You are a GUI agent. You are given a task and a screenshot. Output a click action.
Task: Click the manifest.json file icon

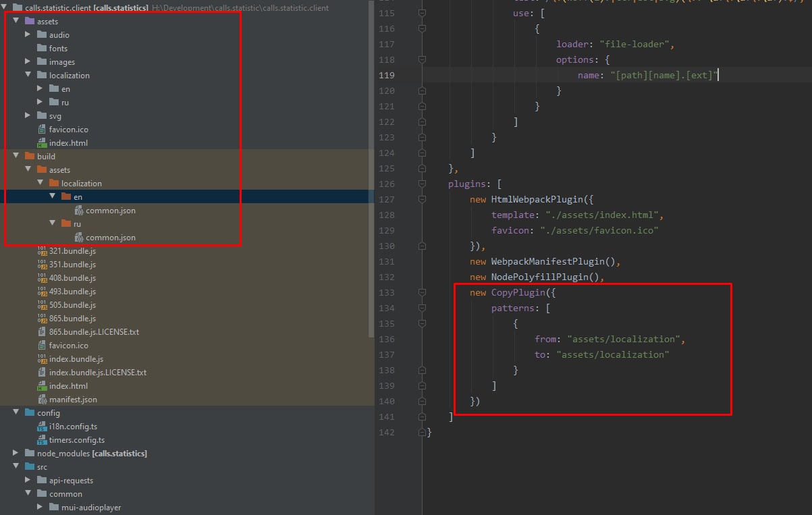[x=42, y=399]
